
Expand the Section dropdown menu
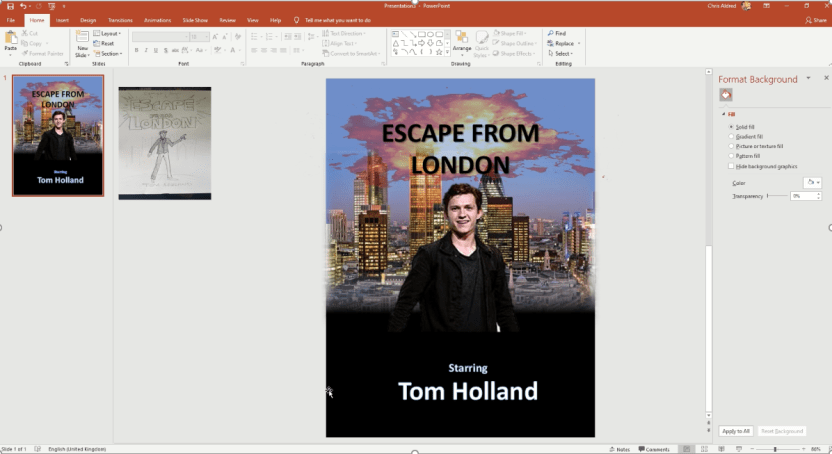point(108,53)
